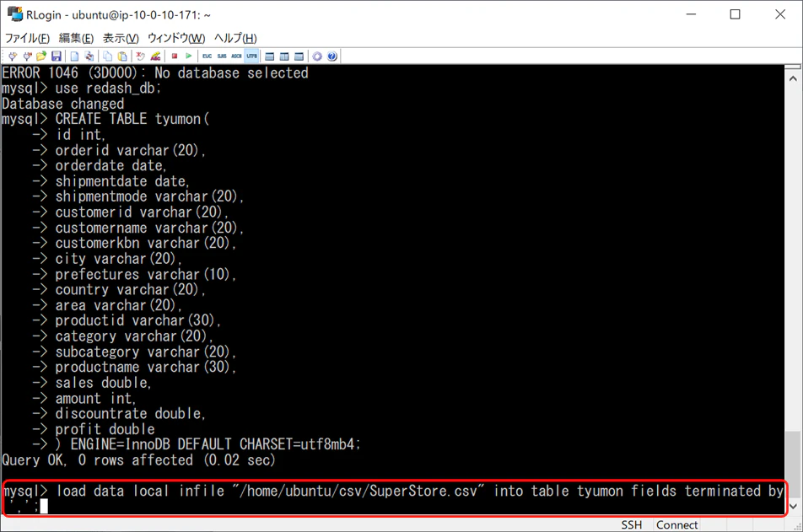Toggle the UTF8 encoding button
Viewport: 803px width, 532px height.
click(x=251, y=56)
